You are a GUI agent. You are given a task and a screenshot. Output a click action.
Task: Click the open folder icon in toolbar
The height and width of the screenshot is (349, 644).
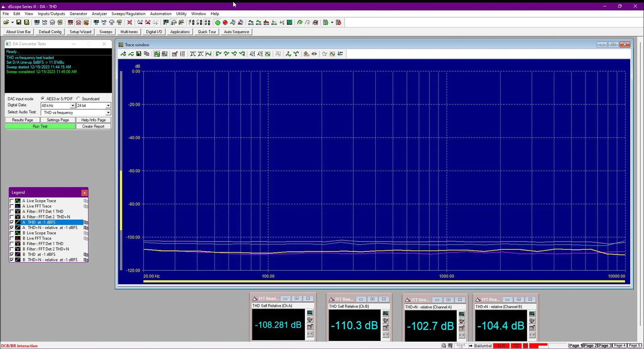pyautogui.click(x=6, y=23)
